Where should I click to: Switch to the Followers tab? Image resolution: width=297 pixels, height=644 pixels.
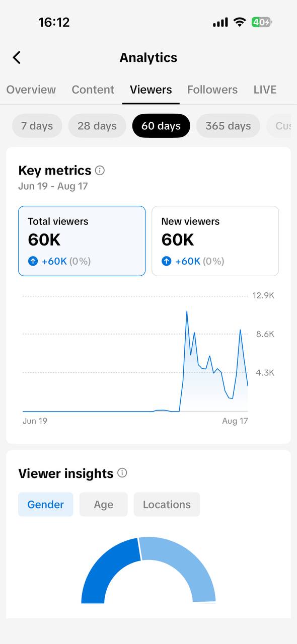[x=212, y=90]
